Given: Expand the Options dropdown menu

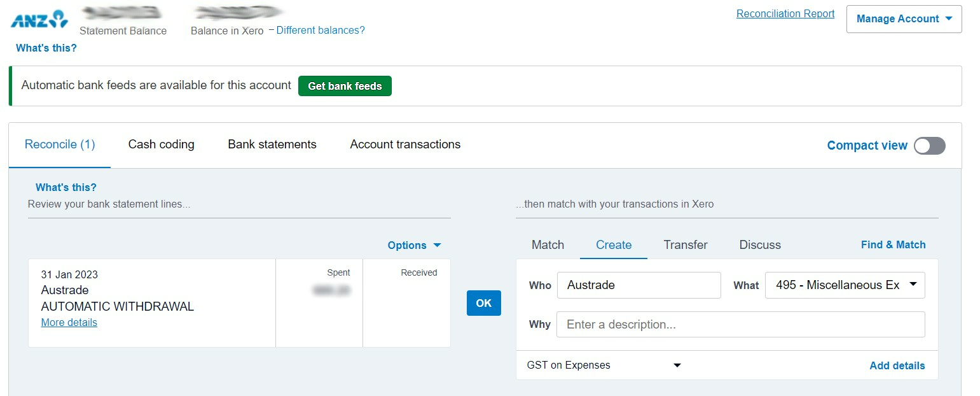Looking at the screenshot, I should (x=414, y=245).
